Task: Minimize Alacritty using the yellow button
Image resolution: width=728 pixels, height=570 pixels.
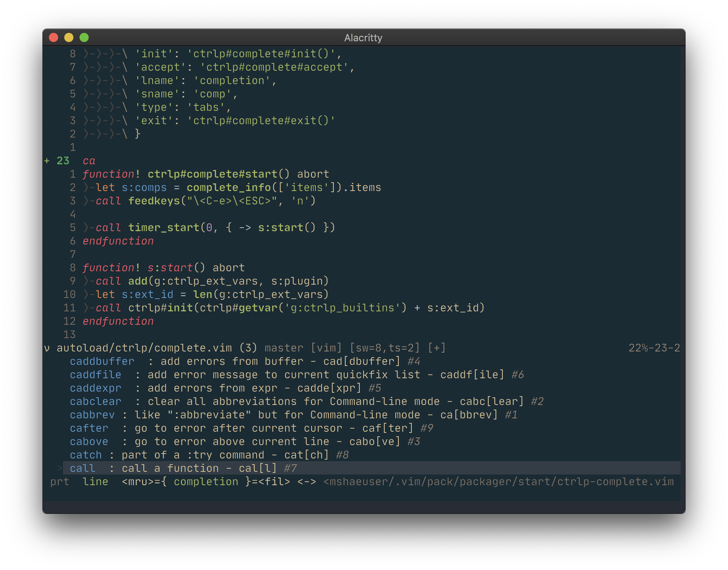Action: coord(69,37)
